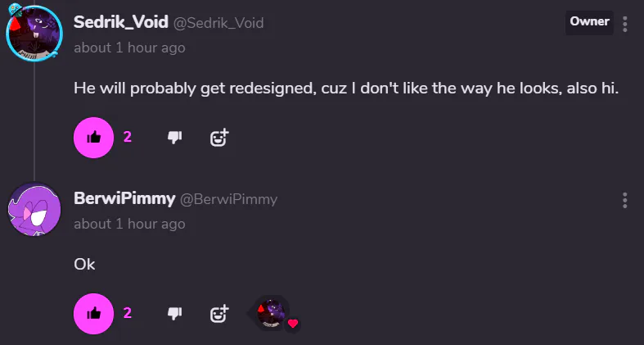Dislike Sedrik_Void's comment with thumbs down
The width and height of the screenshot is (644, 345).
pos(174,138)
